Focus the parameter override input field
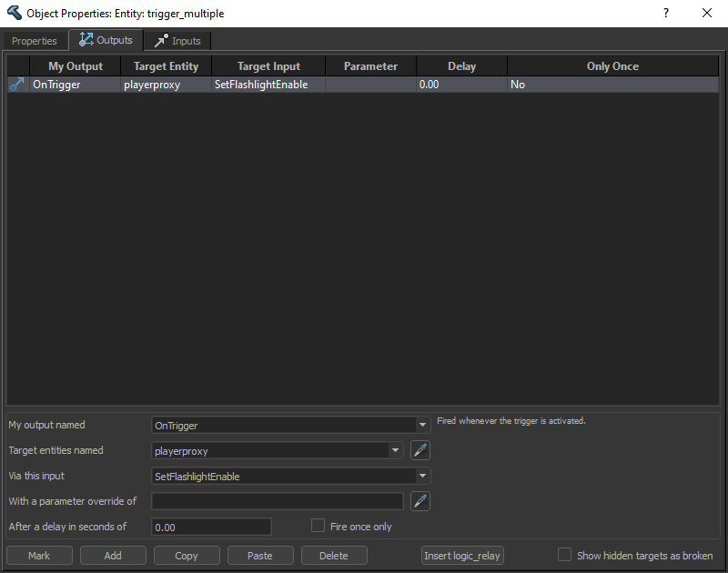 point(278,501)
